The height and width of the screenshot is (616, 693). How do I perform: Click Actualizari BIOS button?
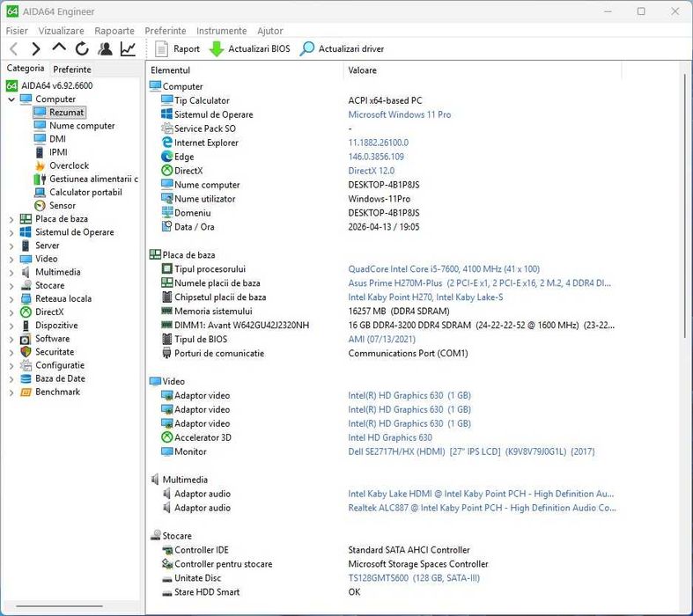[x=250, y=48]
